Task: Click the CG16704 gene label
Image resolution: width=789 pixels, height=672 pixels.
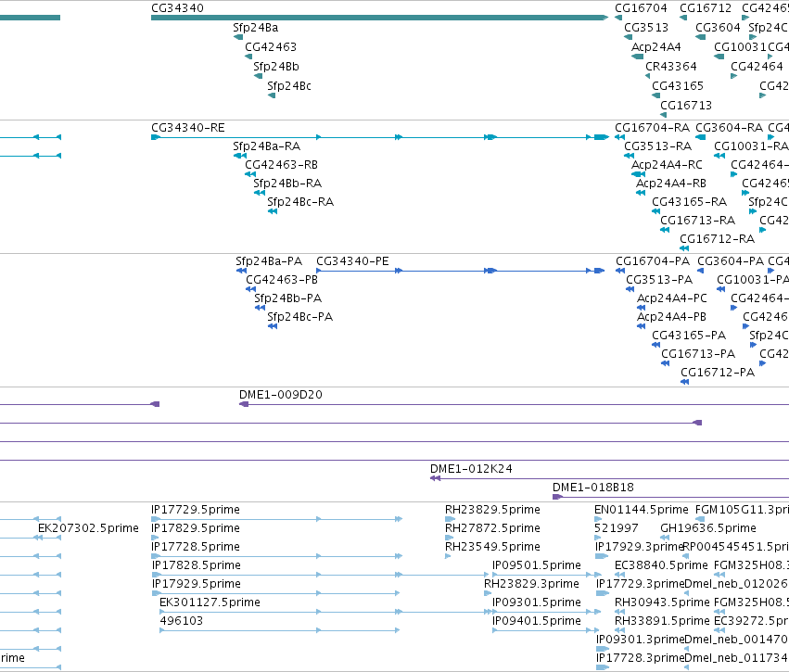Action: pos(641,8)
